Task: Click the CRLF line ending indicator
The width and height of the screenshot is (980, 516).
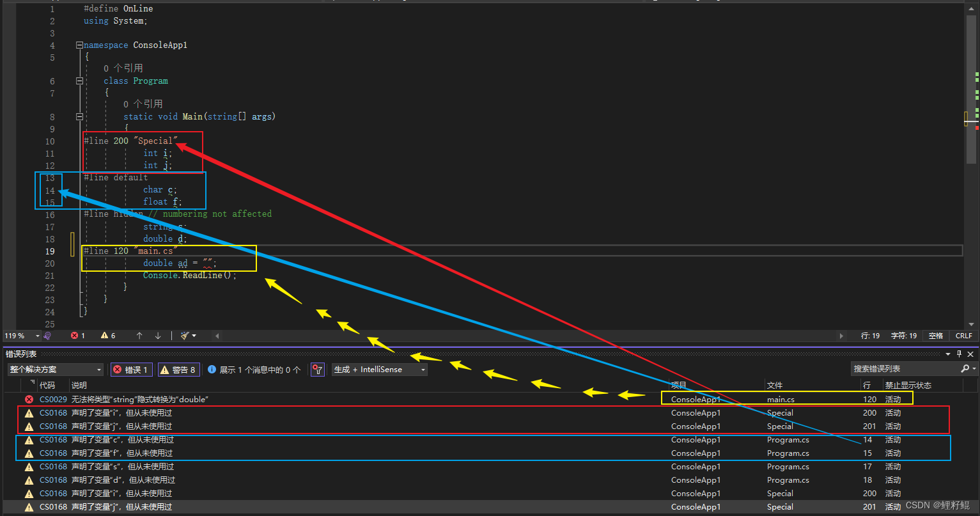Action: (x=964, y=336)
